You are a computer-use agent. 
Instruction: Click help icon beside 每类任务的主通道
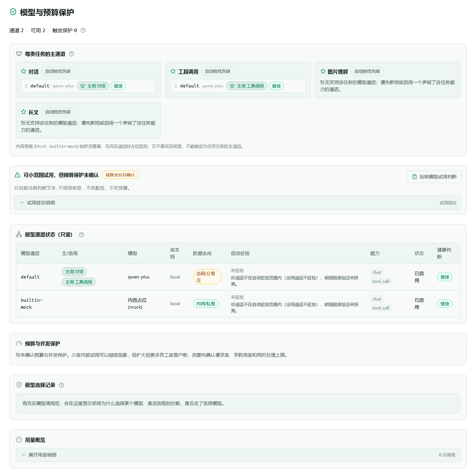pyautogui.click(x=71, y=54)
